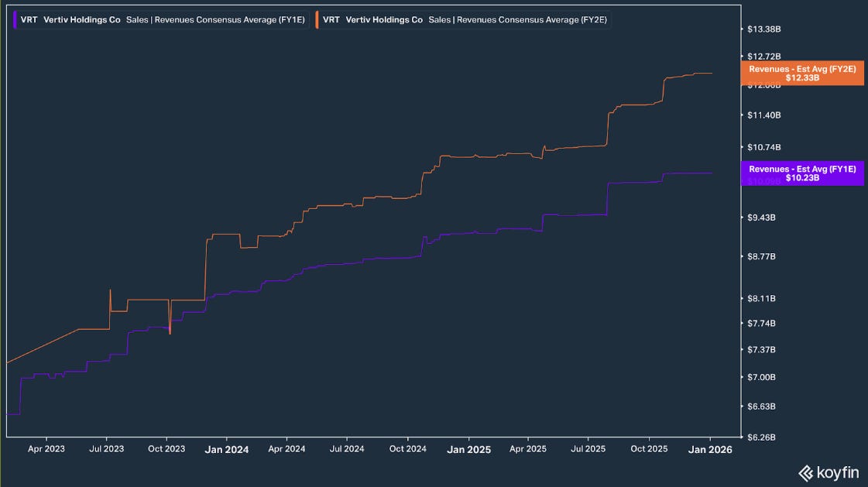The height and width of the screenshot is (487, 868).
Task: Click the Jul 2025 x-axis label
Action: pyautogui.click(x=588, y=449)
